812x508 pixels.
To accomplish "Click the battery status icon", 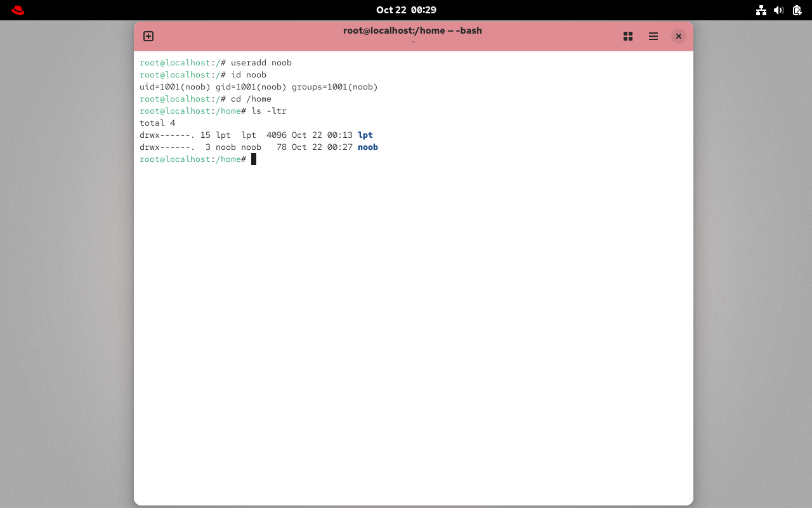I will tap(797, 10).
